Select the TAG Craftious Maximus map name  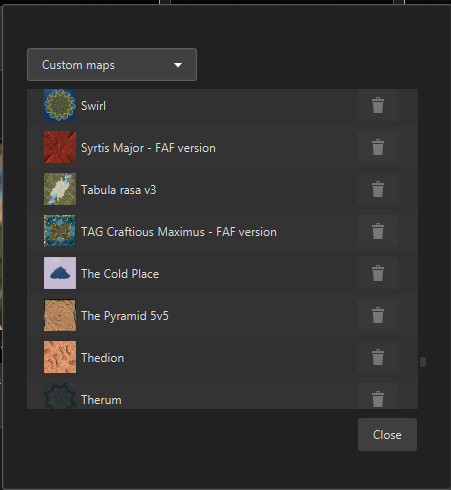coord(179,232)
